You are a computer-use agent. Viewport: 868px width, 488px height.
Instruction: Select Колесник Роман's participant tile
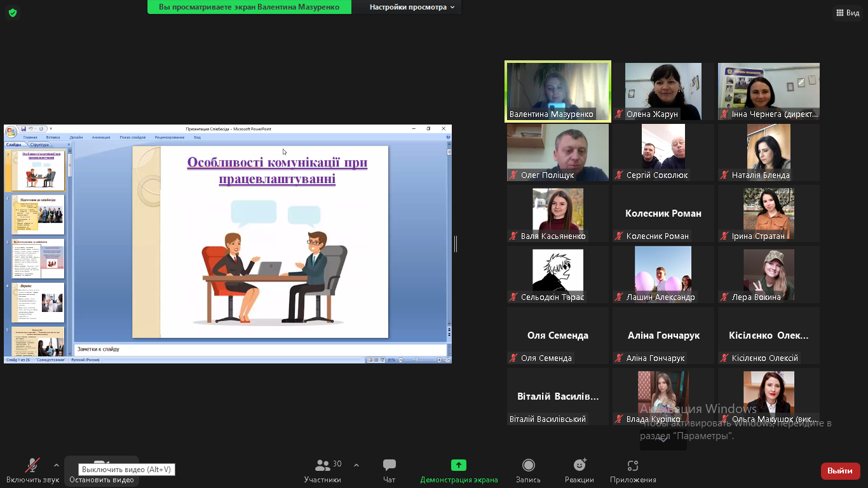tap(663, 213)
